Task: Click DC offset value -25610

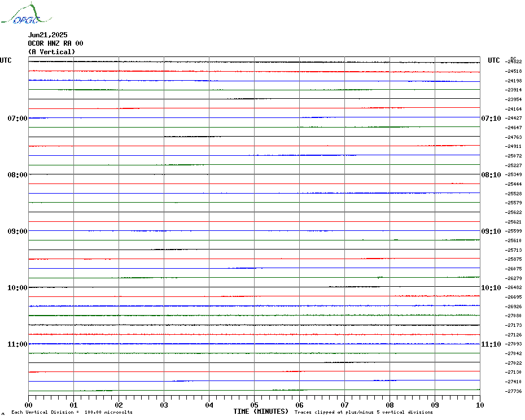Action: point(514,240)
